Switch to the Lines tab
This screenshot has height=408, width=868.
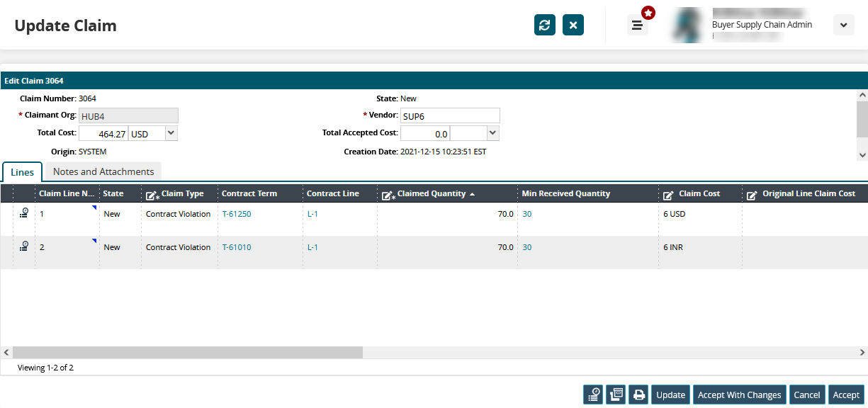(x=23, y=172)
